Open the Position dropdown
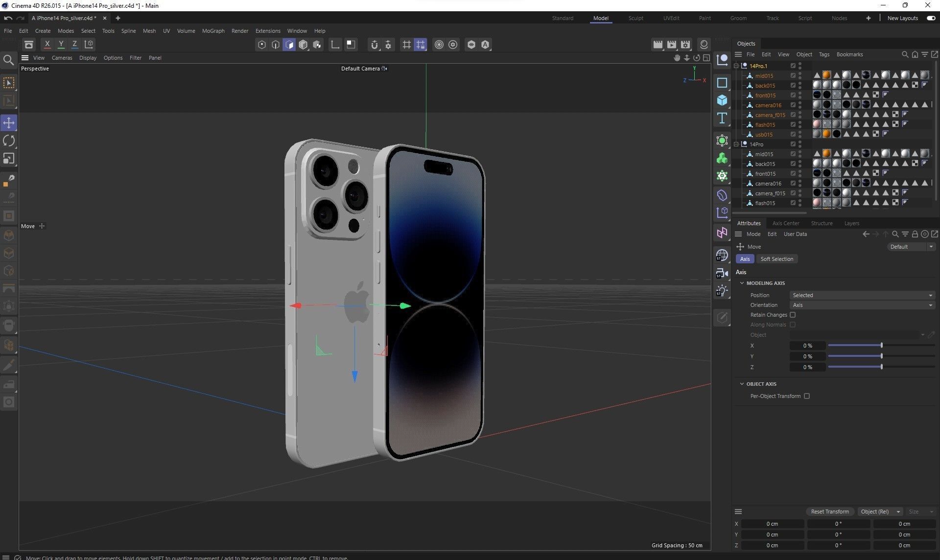 (x=862, y=295)
